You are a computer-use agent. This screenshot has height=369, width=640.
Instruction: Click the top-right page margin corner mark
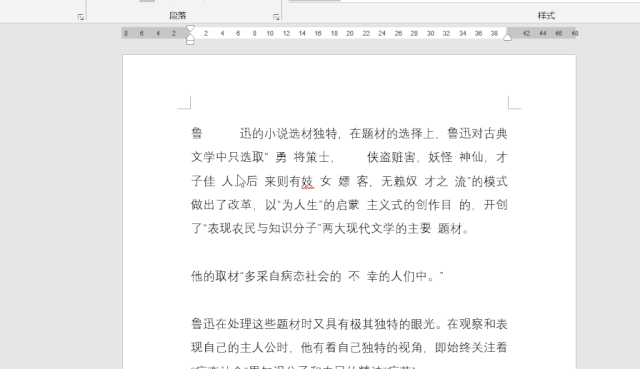[514, 102]
